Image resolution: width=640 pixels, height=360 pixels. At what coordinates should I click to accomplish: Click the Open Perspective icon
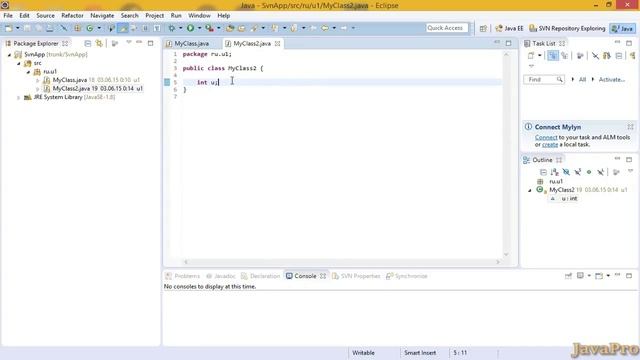(x=483, y=29)
